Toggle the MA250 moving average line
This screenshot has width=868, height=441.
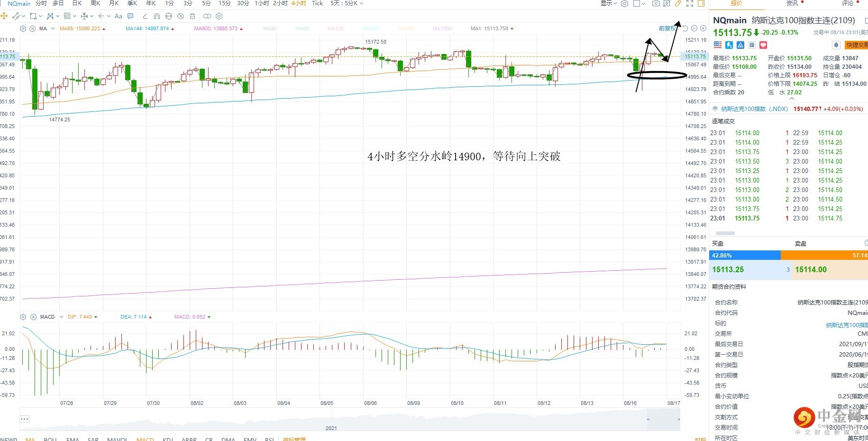(x=371, y=28)
